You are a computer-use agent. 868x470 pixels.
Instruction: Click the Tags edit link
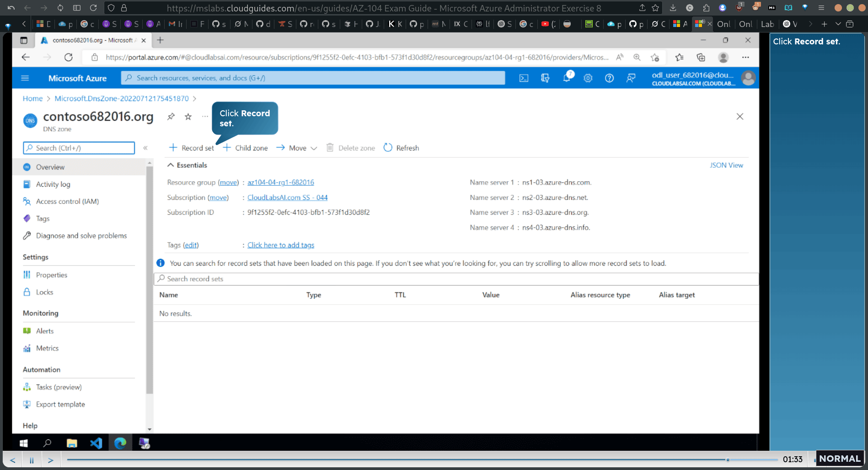[x=191, y=245]
